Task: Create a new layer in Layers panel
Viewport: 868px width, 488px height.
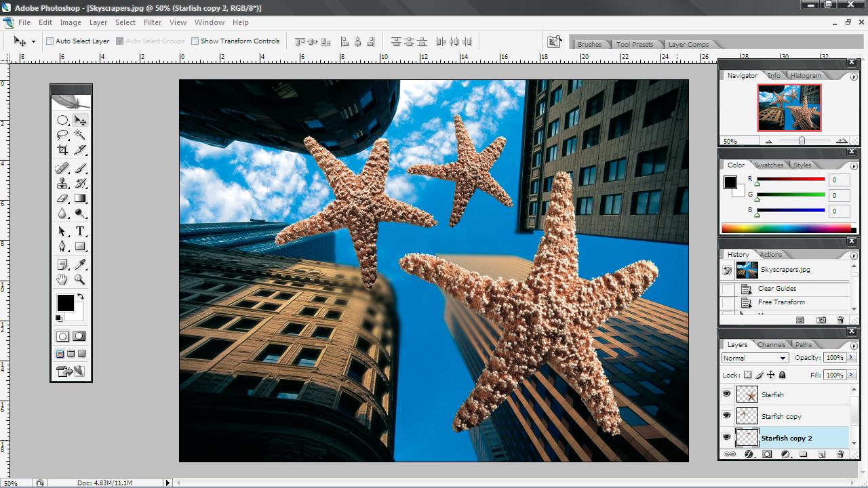Action: (x=822, y=454)
